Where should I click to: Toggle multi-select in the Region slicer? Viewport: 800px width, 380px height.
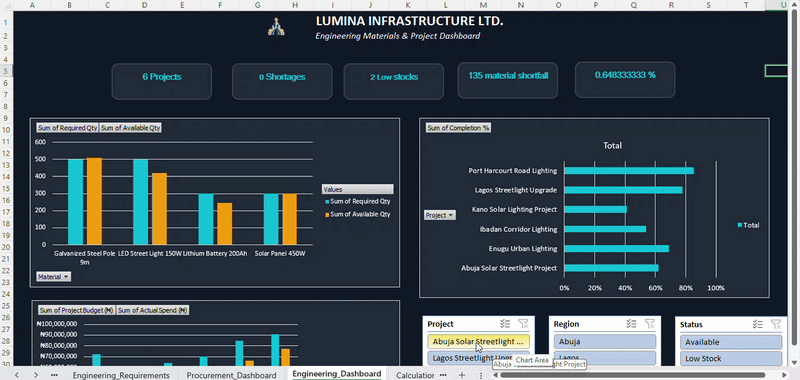tap(632, 323)
